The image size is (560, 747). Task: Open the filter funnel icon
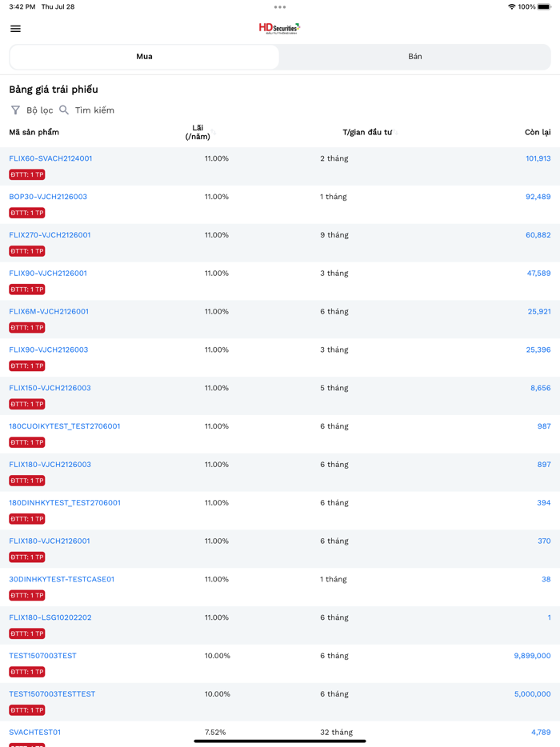[x=15, y=110]
